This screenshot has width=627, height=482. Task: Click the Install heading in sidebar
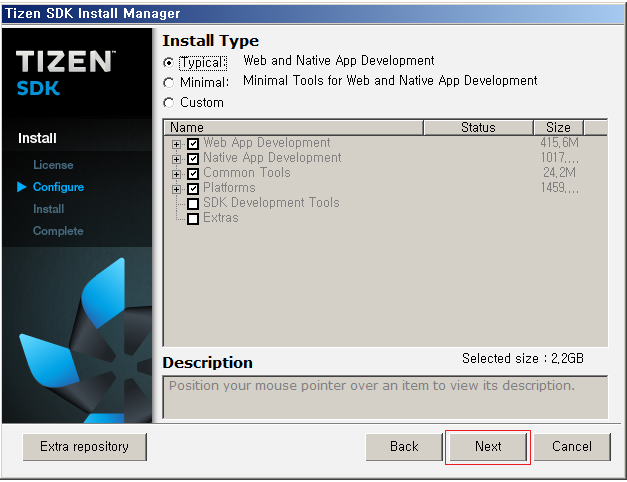point(37,138)
